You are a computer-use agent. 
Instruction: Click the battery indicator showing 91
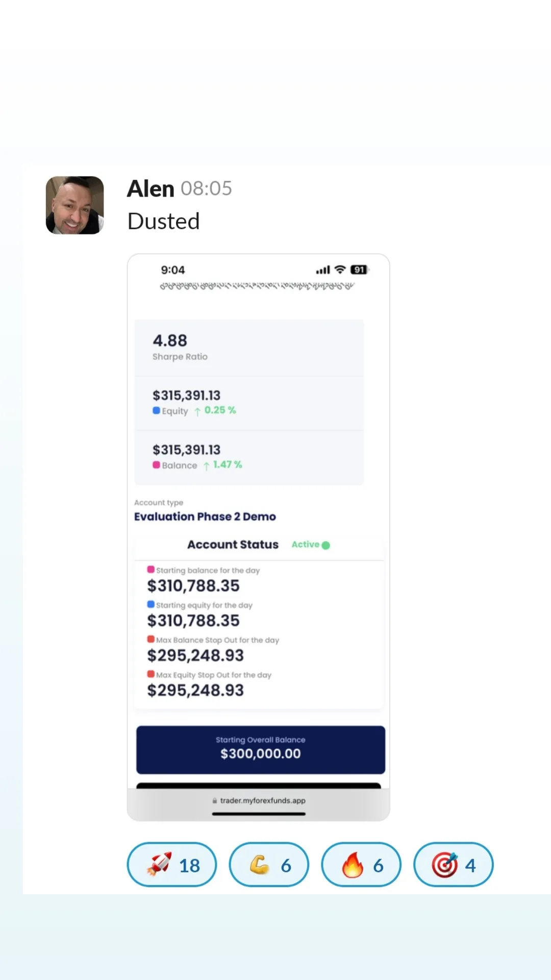click(359, 269)
